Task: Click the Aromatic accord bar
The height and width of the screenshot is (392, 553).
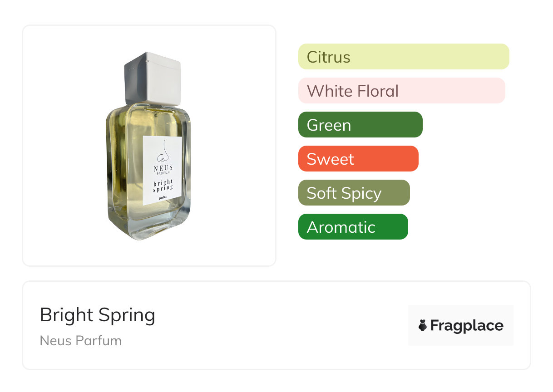Action: (x=353, y=227)
